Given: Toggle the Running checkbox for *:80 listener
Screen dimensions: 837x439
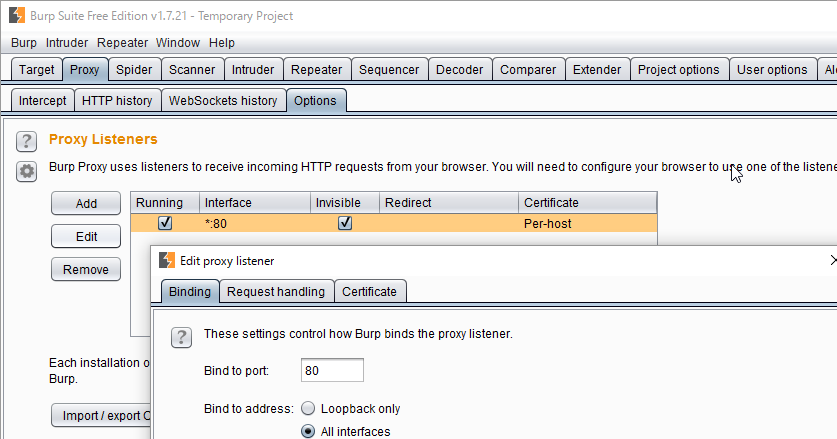Looking at the screenshot, I should point(165,223).
